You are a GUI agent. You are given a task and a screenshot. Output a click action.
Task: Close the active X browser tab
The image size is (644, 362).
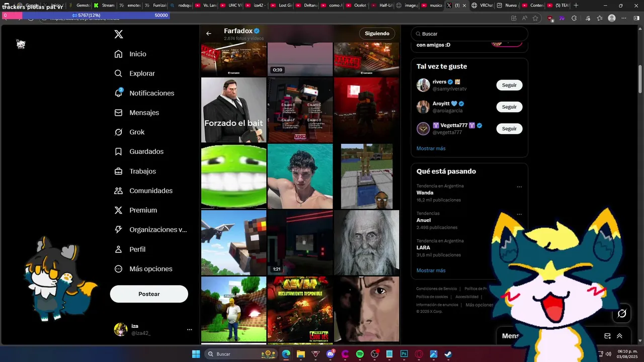(x=464, y=6)
